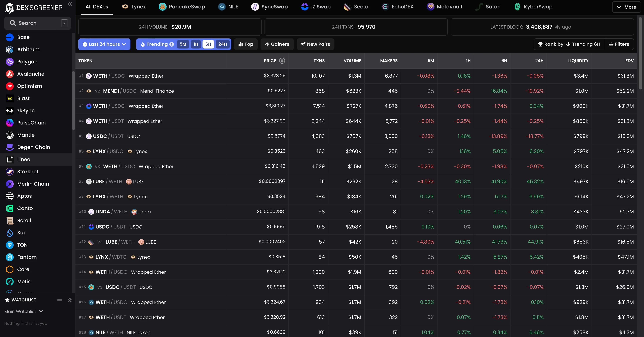Open the Filters button

tap(619, 44)
